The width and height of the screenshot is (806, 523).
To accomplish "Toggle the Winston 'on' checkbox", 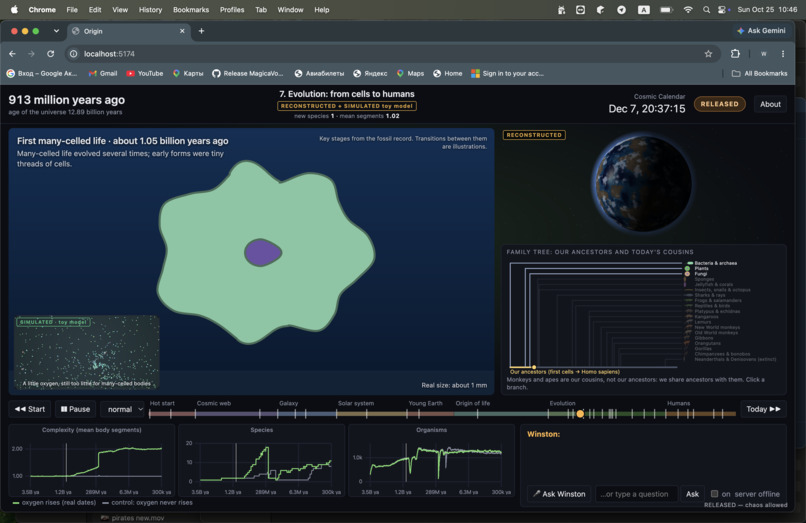I will (x=715, y=494).
